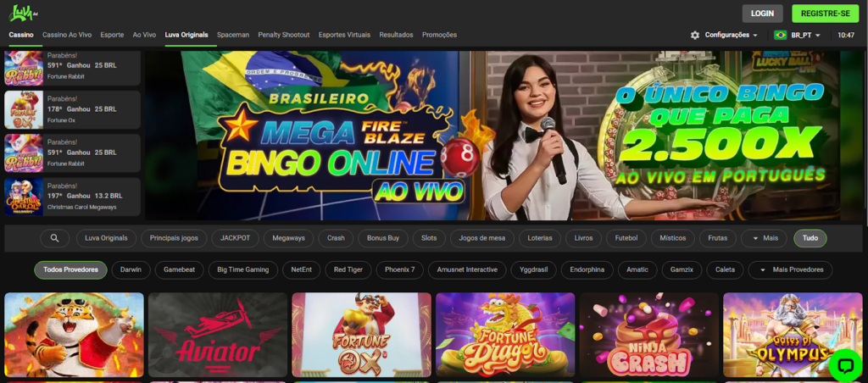The width and height of the screenshot is (868, 383).
Task: Open Gates of Olympus game thumbnail
Action: click(793, 335)
